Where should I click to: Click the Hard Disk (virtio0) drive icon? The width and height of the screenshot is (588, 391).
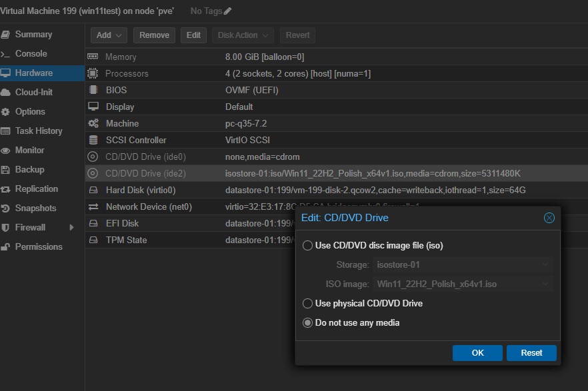tap(93, 191)
